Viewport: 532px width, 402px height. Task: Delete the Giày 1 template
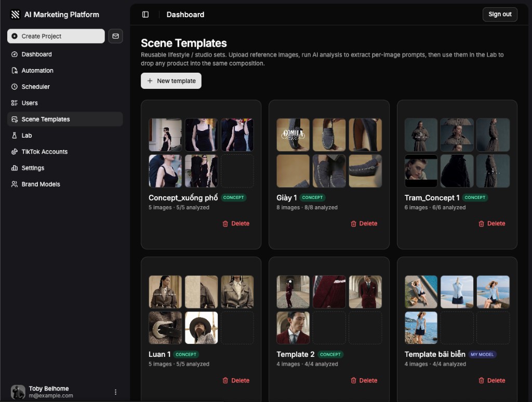point(364,223)
